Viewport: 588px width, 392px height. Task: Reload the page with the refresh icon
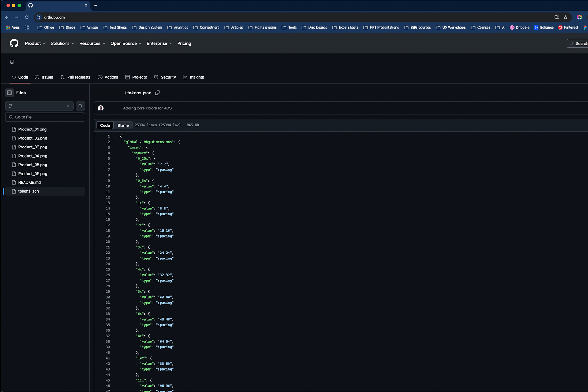pyautogui.click(x=26, y=17)
